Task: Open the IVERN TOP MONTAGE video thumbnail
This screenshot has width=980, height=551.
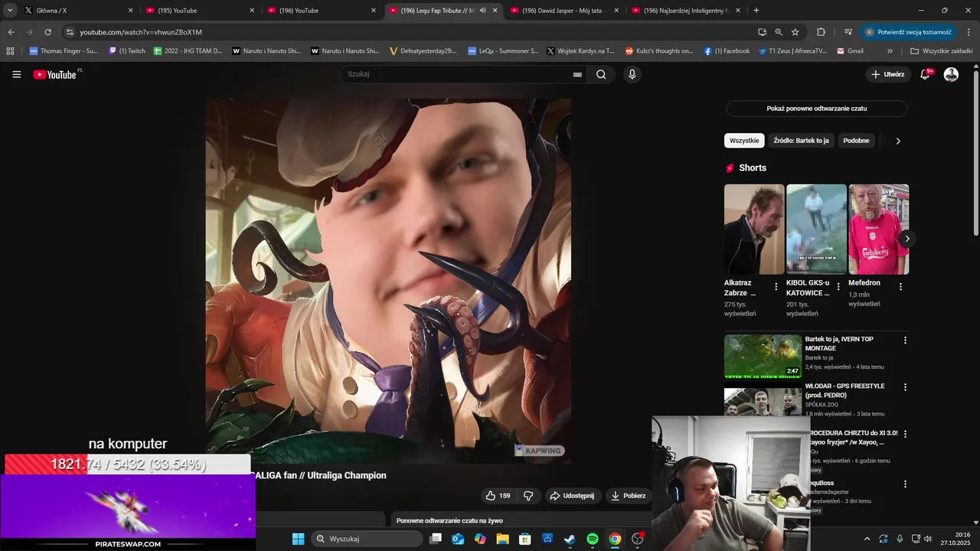Action: [763, 356]
